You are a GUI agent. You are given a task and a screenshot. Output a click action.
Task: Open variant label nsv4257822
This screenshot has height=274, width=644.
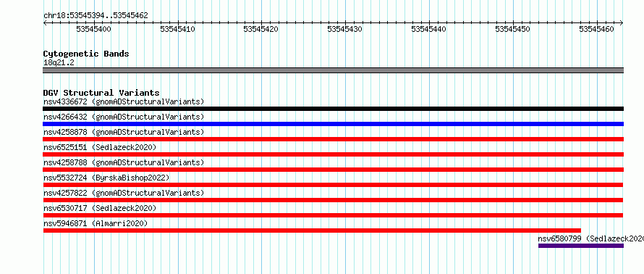pyautogui.click(x=124, y=193)
